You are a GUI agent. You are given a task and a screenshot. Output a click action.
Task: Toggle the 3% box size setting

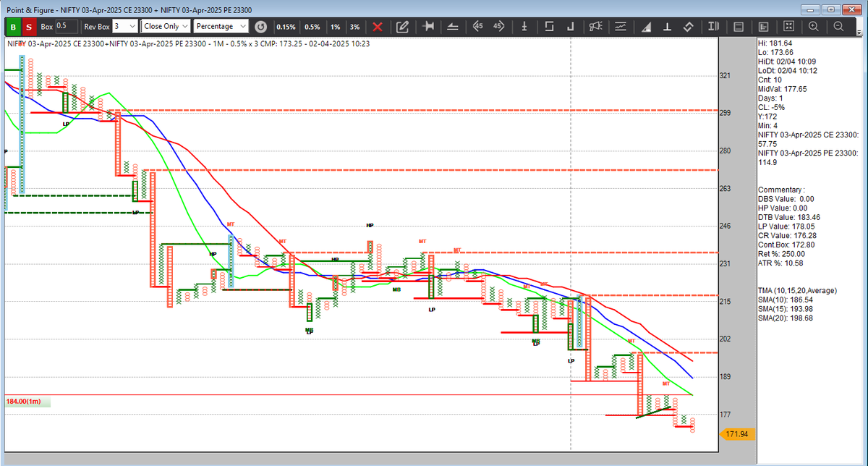354,27
